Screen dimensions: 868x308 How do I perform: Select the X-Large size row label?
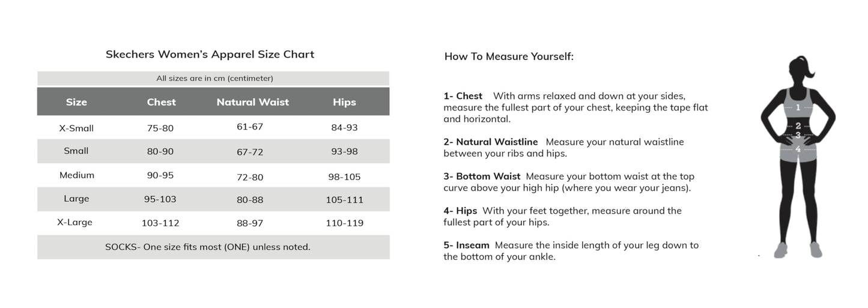(75, 222)
